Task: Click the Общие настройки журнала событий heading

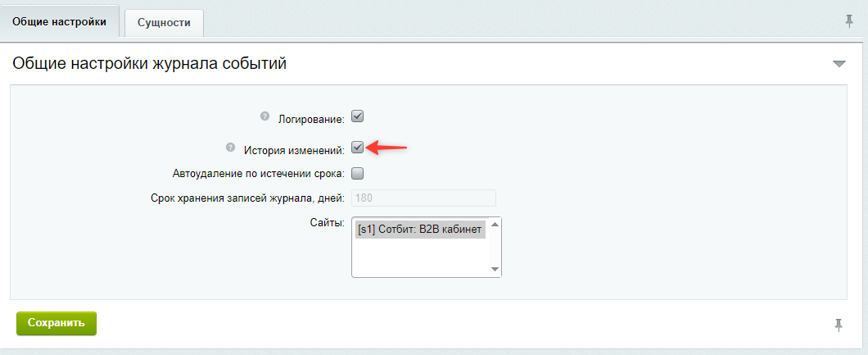Action: 150,64
